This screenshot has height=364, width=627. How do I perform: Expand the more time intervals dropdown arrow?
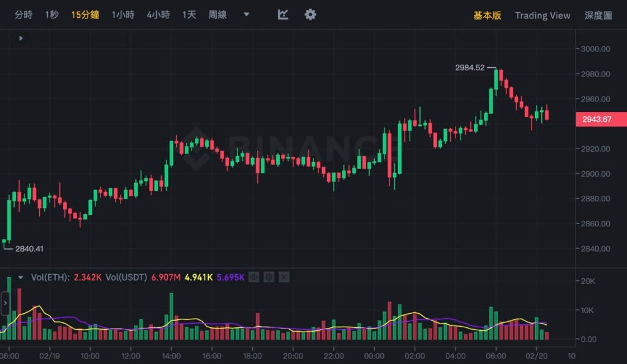(x=246, y=15)
